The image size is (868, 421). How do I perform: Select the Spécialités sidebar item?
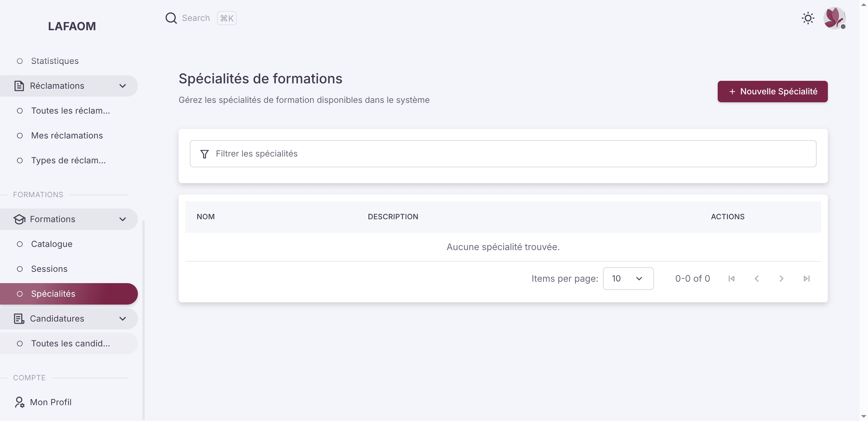point(69,294)
